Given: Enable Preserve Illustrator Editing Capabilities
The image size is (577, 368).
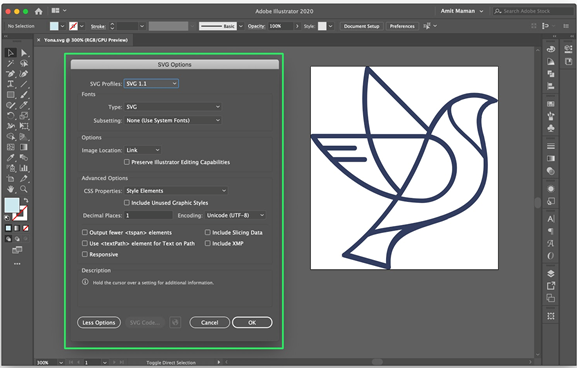Looking at the screenshot, I should tap(127, 162).
